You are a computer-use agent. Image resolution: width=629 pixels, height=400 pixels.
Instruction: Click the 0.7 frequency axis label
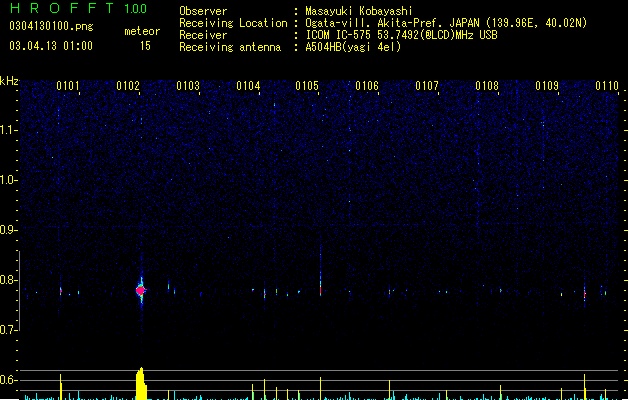pyautogui.click(x=9, y=330)
